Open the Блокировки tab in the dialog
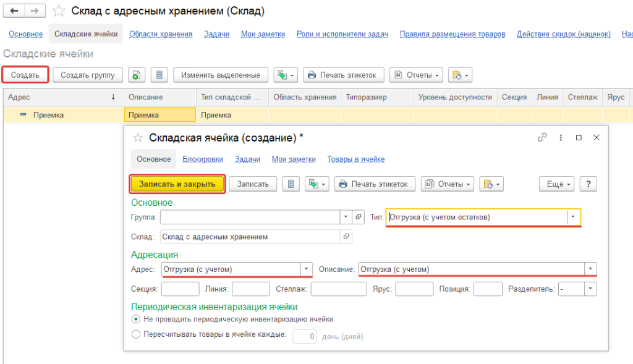 203,159
